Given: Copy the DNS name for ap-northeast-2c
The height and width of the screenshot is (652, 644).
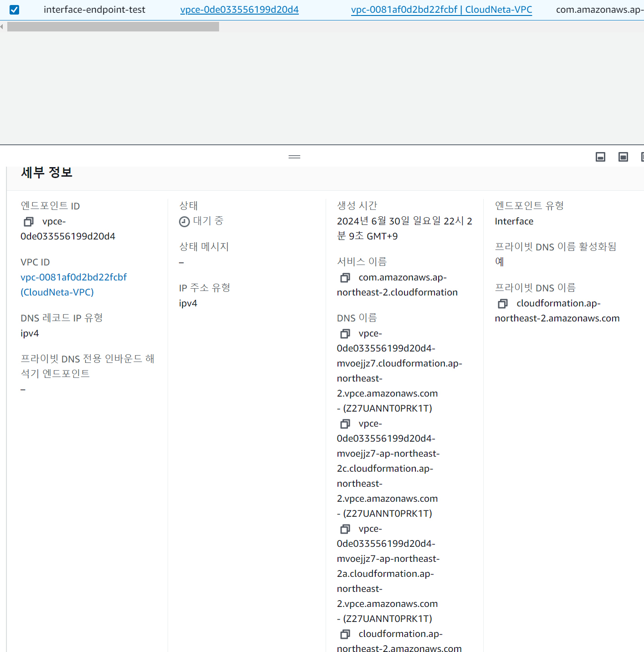Looking at the screenshot, I should [x=345, y=424].
